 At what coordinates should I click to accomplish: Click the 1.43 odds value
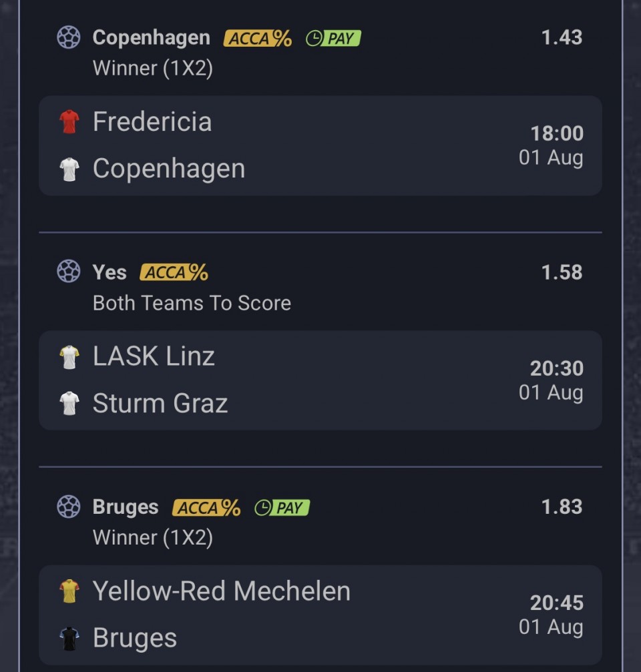tap(562, 37)
